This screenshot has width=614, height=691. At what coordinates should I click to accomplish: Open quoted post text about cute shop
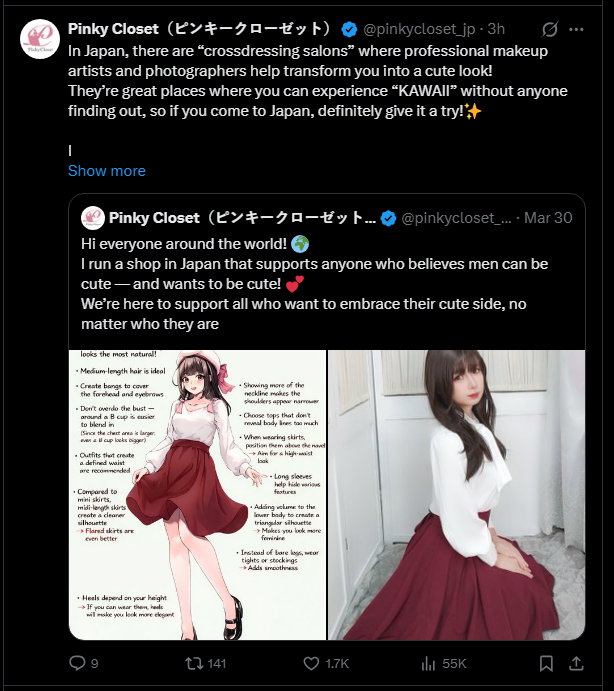coord(314,284)
